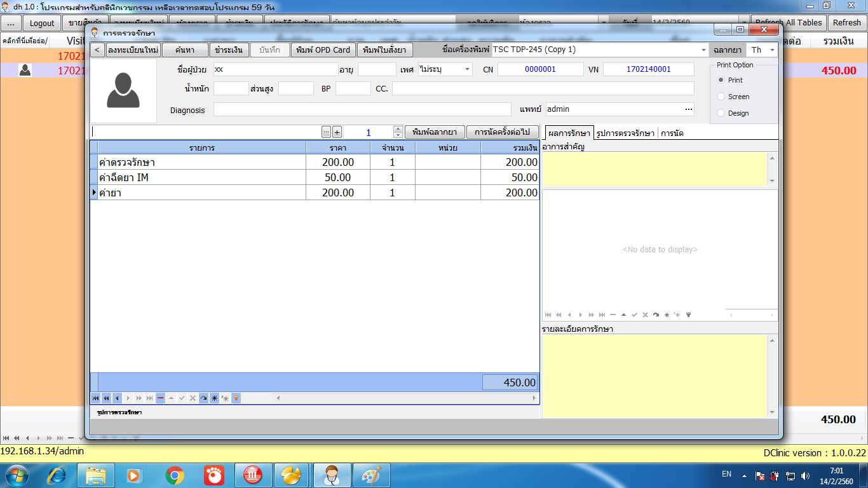Click the ชำระเงิน payment button in dialog
The height and width of the screenshot is (488, 868).
coord(228,50)
